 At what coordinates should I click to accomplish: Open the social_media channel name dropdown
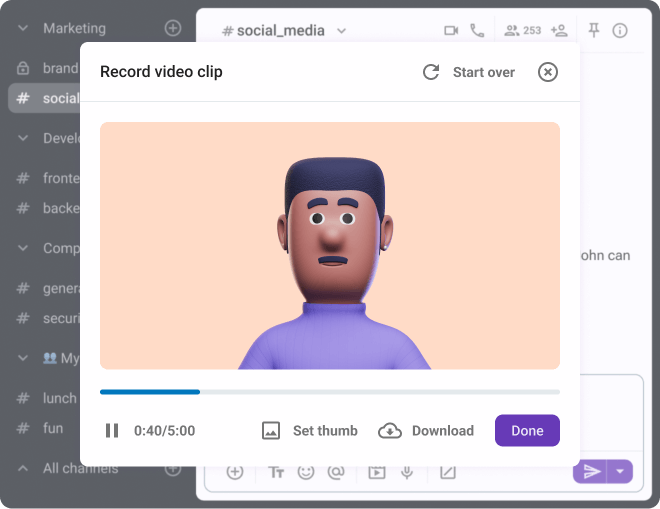point(341,31)
